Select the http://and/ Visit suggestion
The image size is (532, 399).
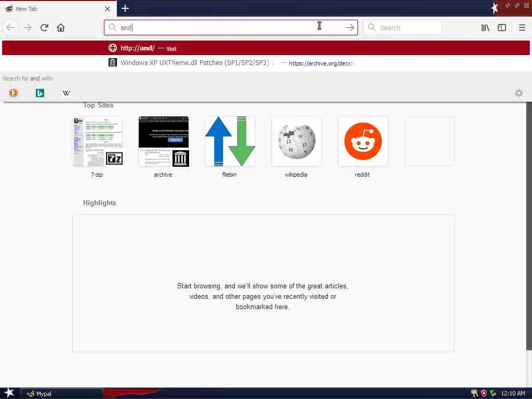point(266,48)
